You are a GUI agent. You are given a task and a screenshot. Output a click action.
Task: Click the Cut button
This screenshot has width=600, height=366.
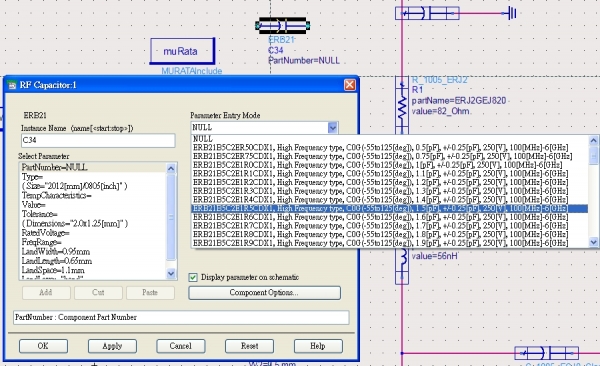(98, 292)
